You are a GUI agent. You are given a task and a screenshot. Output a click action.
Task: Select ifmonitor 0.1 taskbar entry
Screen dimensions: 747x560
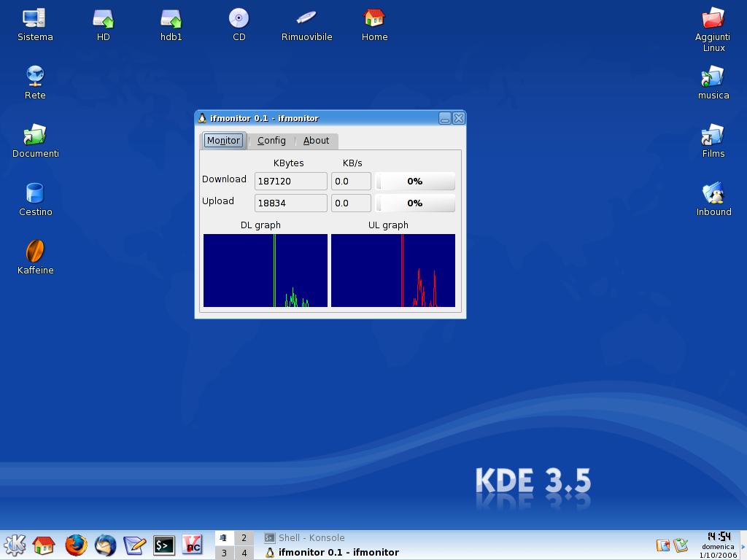click(332, 553)
